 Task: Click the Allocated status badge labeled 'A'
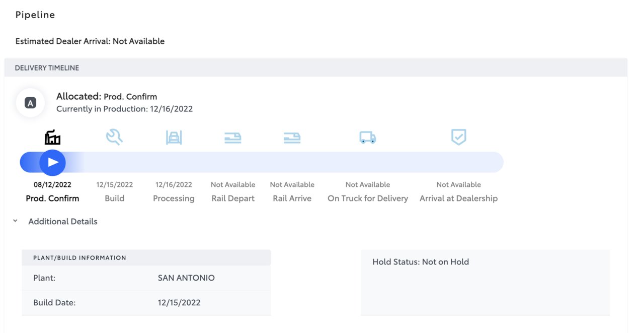31,103
